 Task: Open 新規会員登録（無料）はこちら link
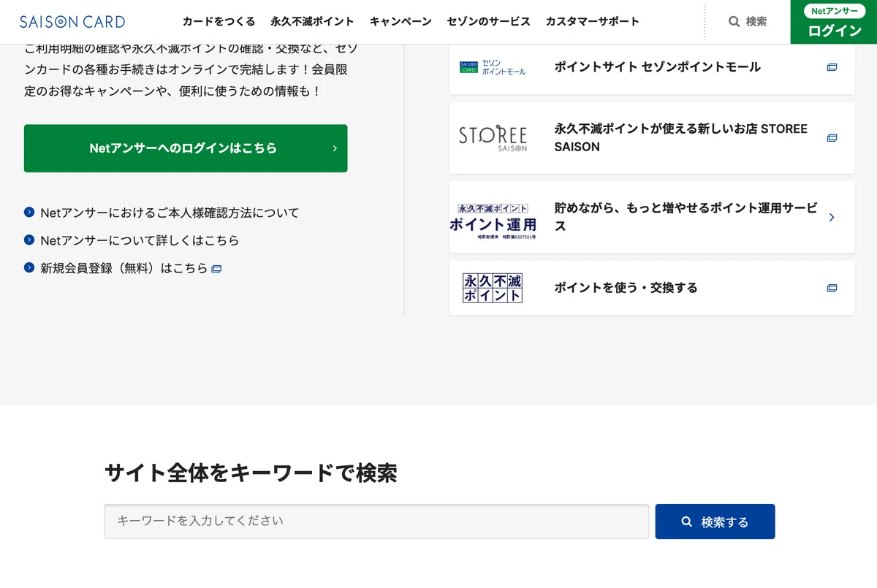coord(124,268)
